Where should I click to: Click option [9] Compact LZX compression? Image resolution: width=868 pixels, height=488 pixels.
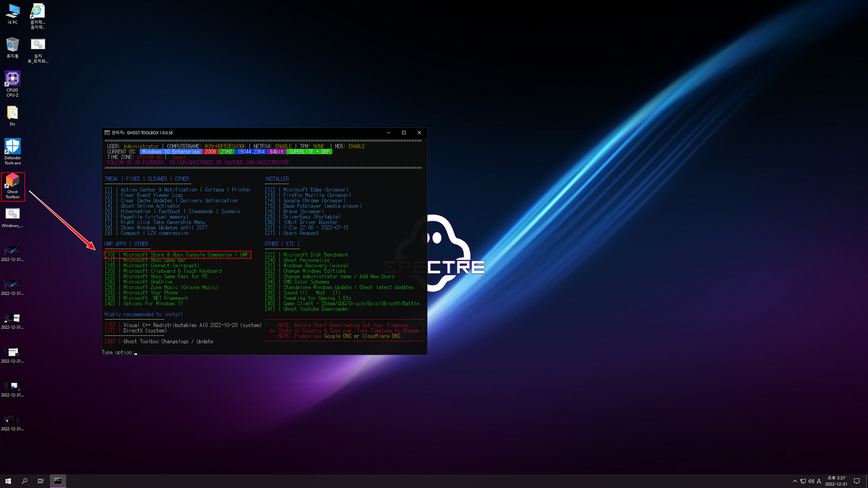pos(147,233)
